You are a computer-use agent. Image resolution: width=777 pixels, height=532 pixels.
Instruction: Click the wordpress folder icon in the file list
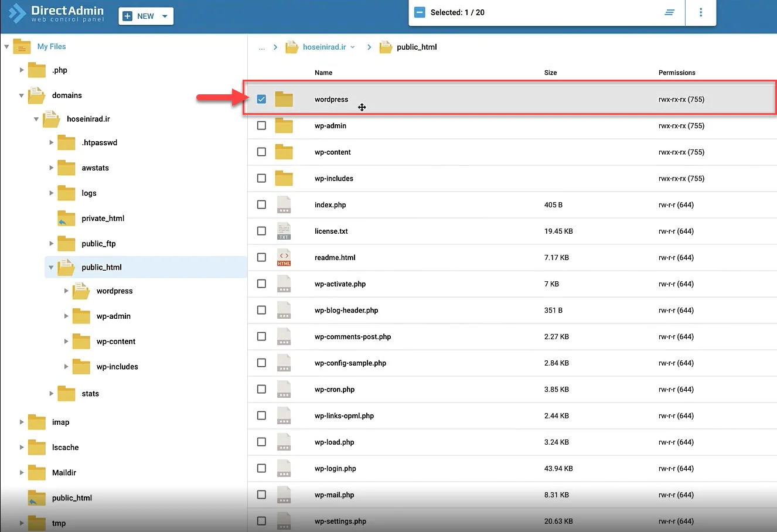click(284, 99)
